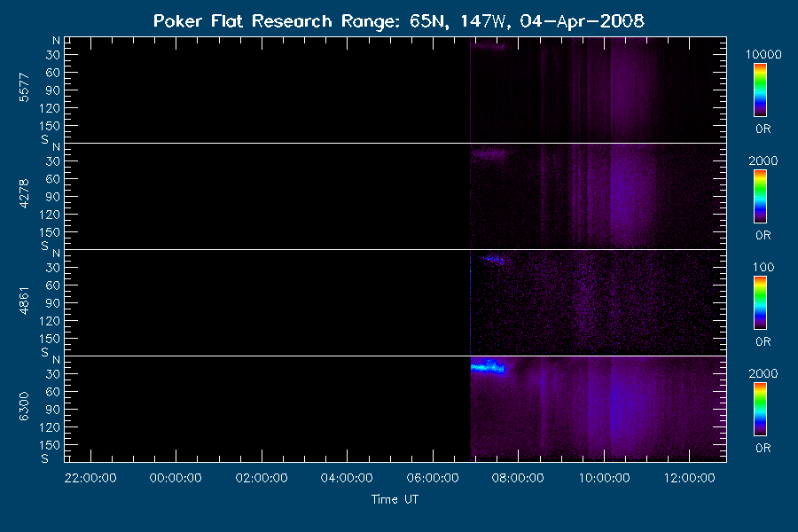
Task: Click the 5577 panel axis label
Action: coord(24,88)
